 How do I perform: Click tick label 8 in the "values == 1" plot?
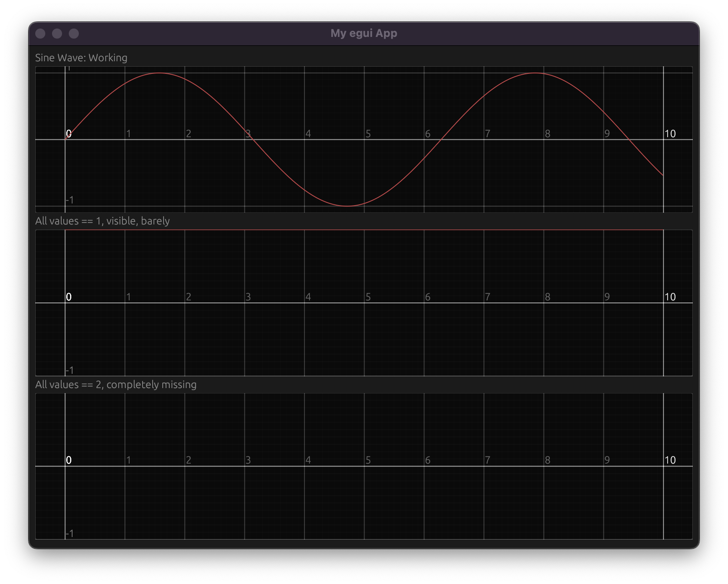click(548, 297)
